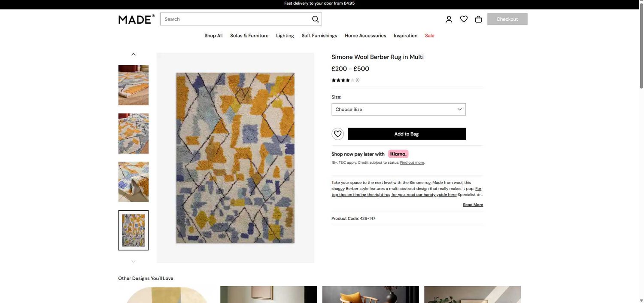Go to the Sale section
This screenshot has width=644, height=303.
430,36
